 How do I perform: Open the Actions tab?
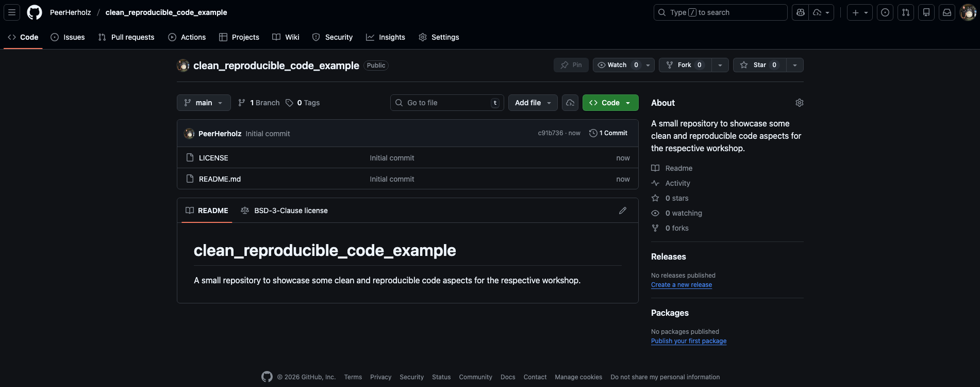click(x=187, y=37)
